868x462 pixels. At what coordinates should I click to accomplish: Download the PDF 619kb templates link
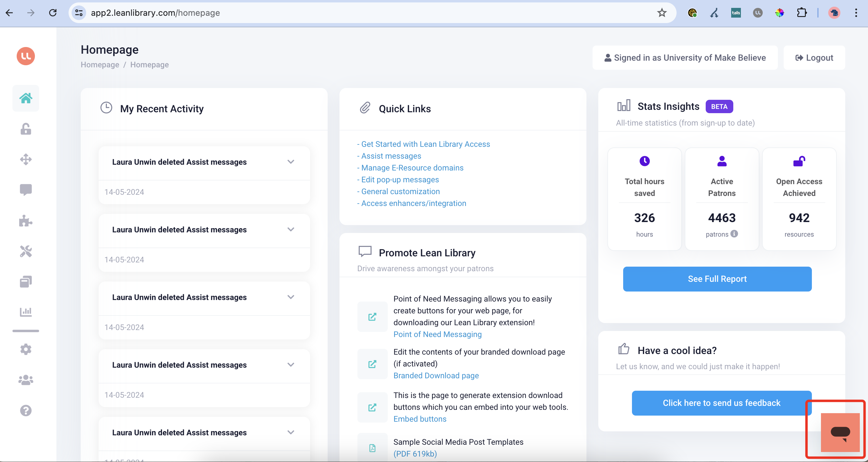(415, 454)
